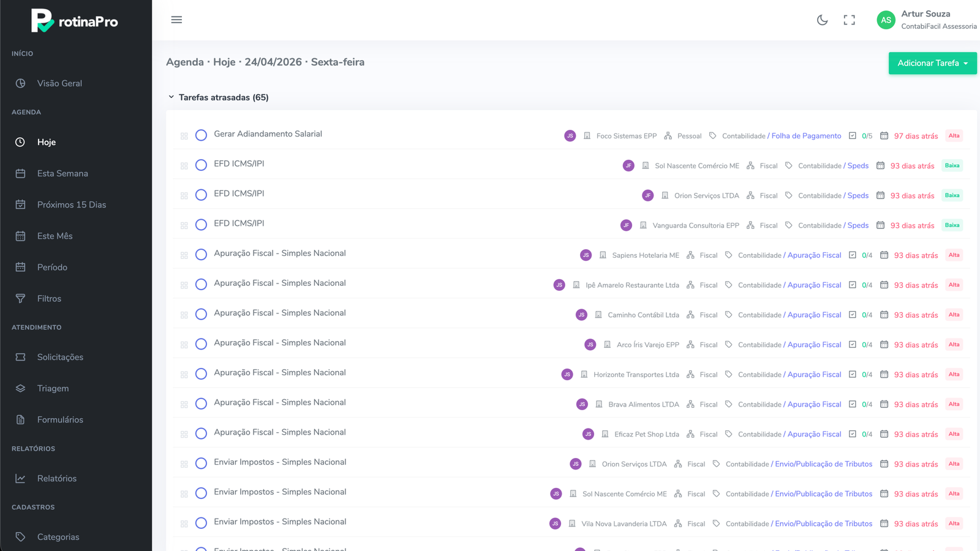This screenshot has height=551, width=980.
Task: Click calendar icon beside 97 dias atrás
Action: tap(884, 136)
